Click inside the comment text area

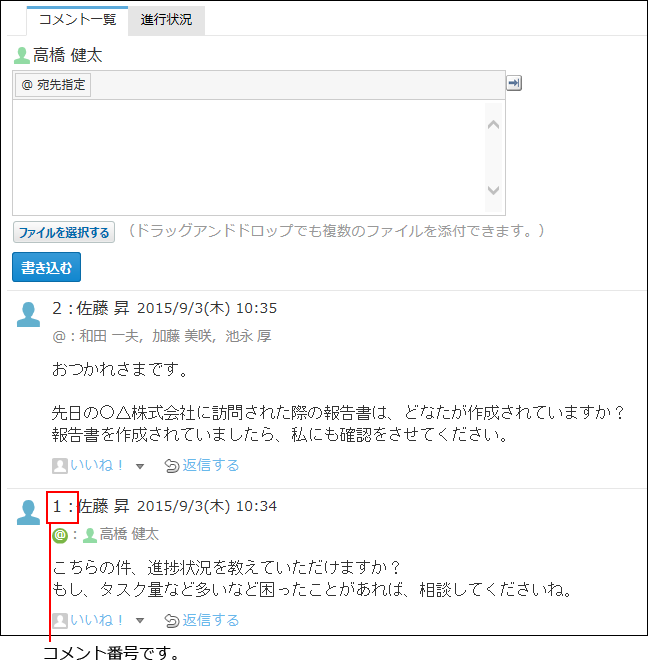[249, 157]
